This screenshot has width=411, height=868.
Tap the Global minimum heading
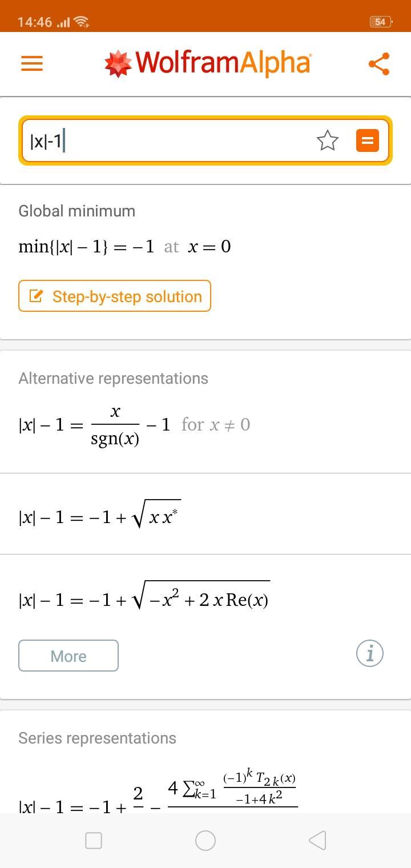77,211
